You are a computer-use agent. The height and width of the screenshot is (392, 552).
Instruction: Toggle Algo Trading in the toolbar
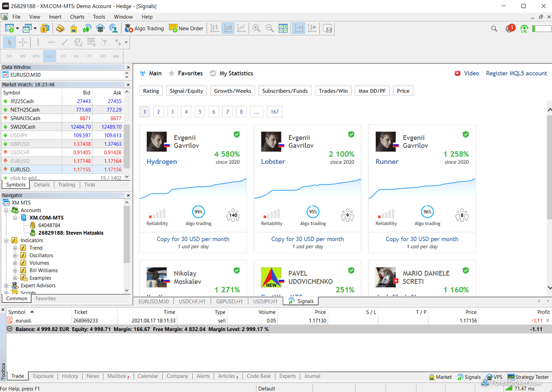pyautogui.click(x=144, y=28)
